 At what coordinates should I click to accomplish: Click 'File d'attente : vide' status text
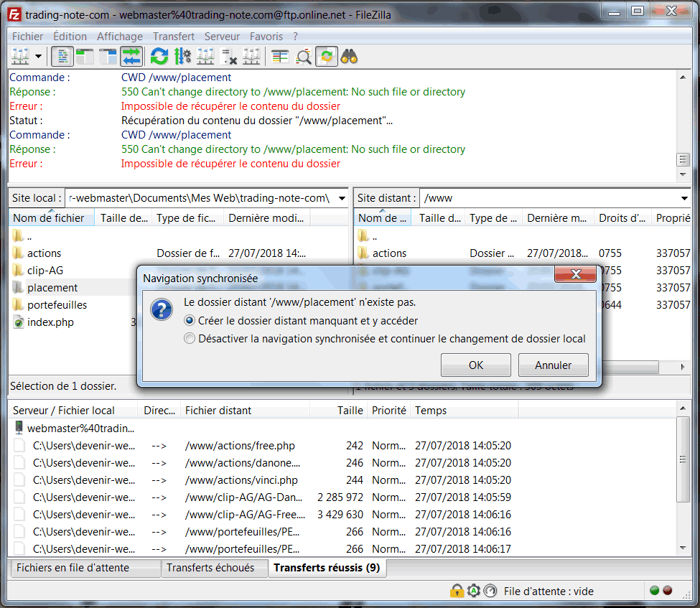pyautogui.click(x=549, y=591)
